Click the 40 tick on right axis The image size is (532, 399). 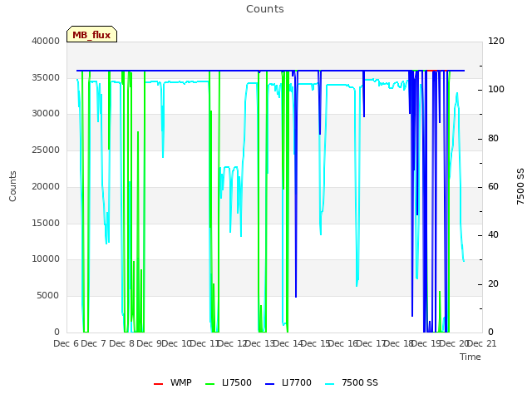pos(493,234)
